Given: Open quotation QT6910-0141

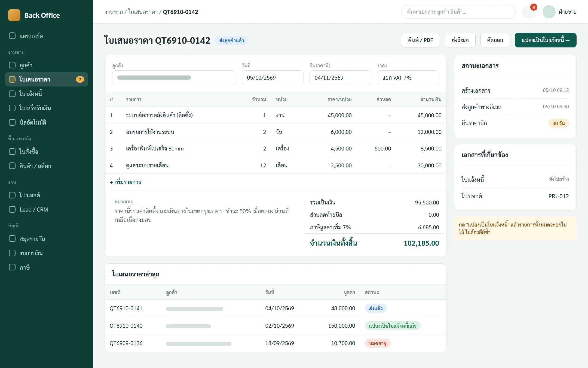Looking at the screenshot, I should click(x=126, y=308).
